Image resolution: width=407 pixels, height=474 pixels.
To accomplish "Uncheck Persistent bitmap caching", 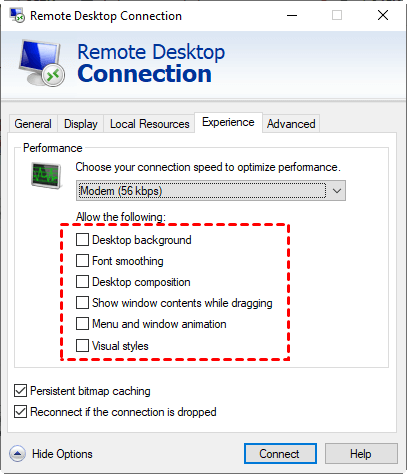I will [20, 391].
